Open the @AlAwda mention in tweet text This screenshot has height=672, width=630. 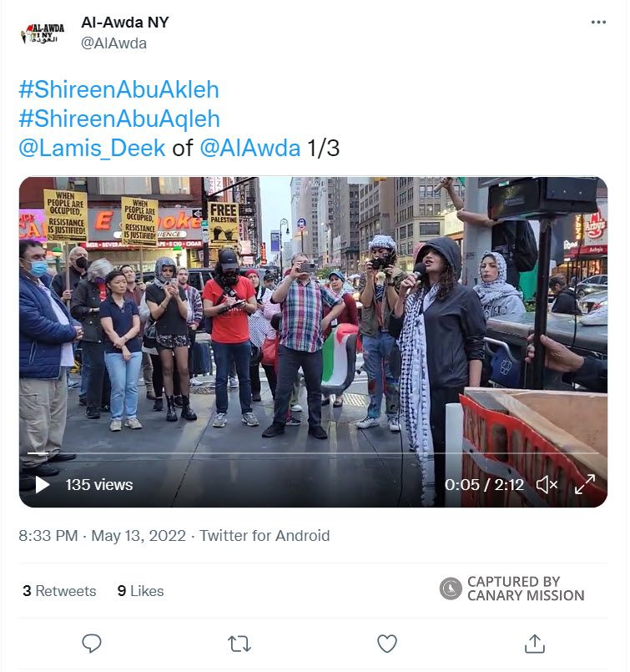point(250,148)
